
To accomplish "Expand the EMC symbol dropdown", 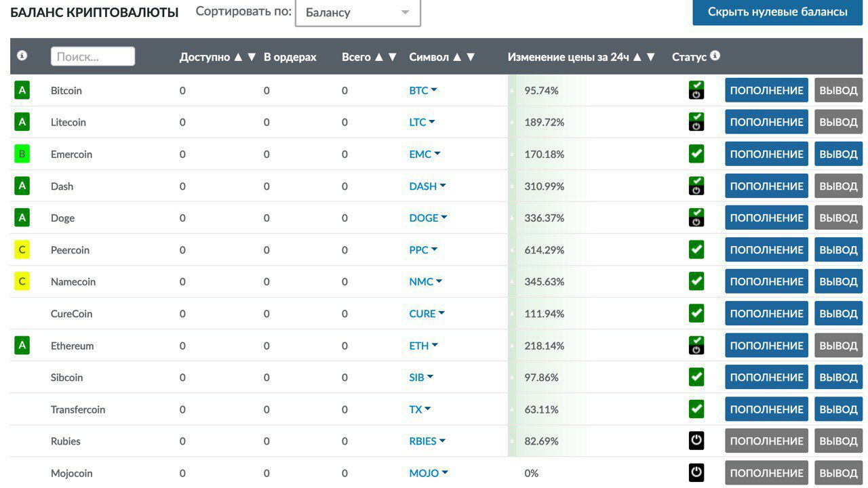I will (425, 154).
